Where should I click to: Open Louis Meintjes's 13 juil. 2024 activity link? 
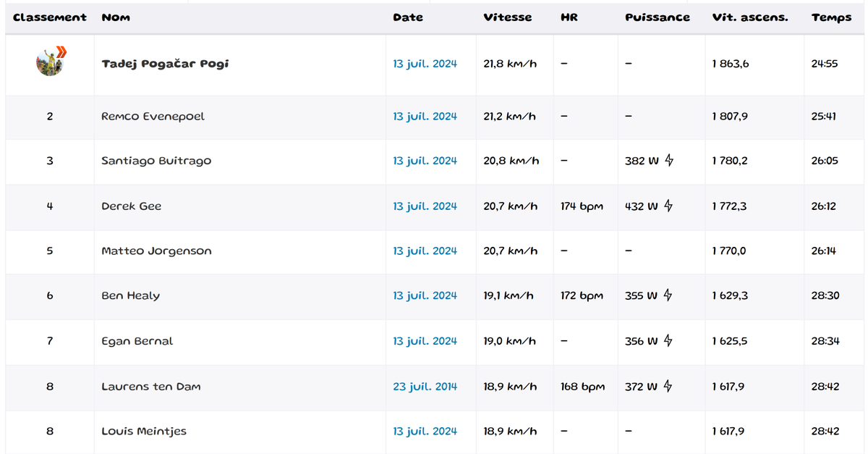(x=425, y=432)
